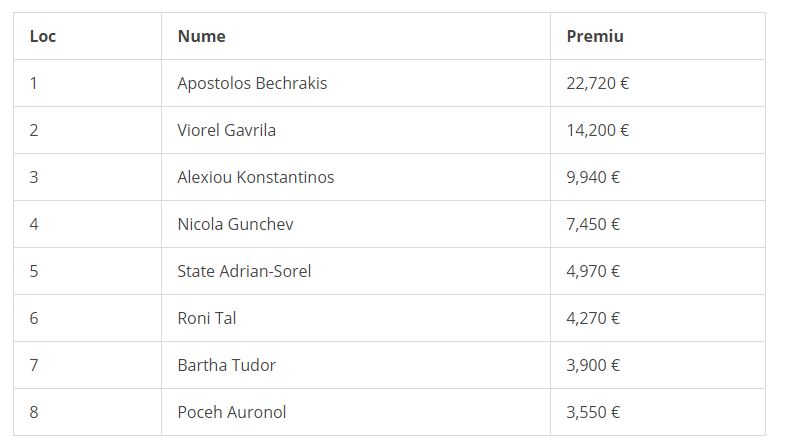Select the name Viorel Gavrila
This screenshot has width=788, height=442.
pos(226,130)
